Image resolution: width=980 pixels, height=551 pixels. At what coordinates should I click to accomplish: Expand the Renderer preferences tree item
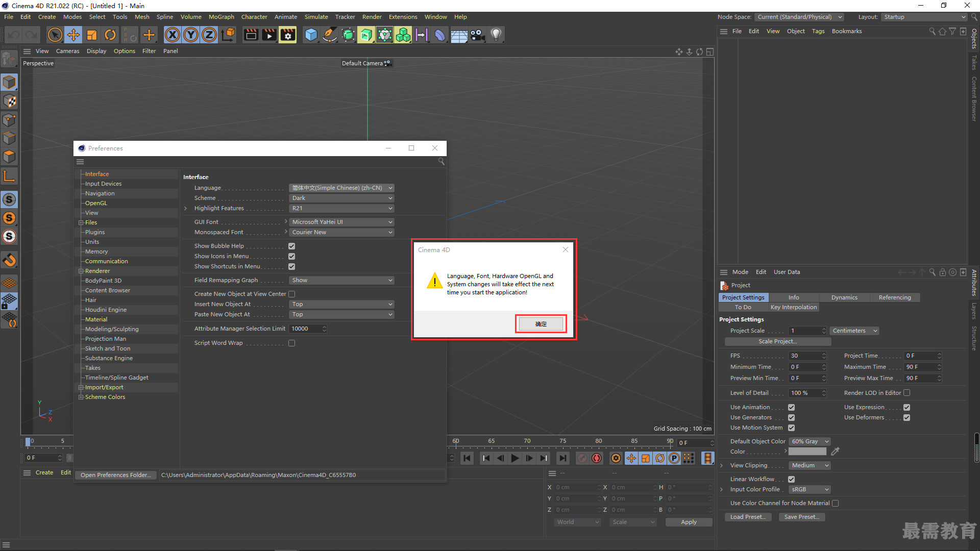(x=81, y=271)
